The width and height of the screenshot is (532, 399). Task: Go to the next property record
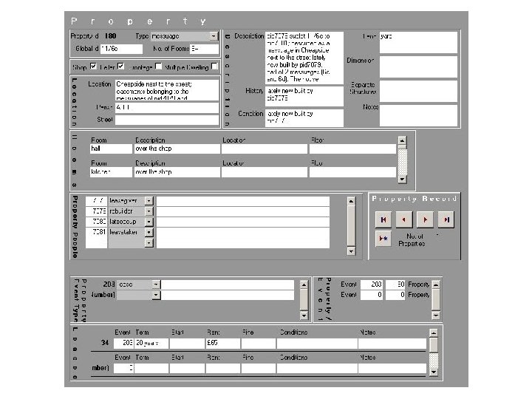pos(425,219)
